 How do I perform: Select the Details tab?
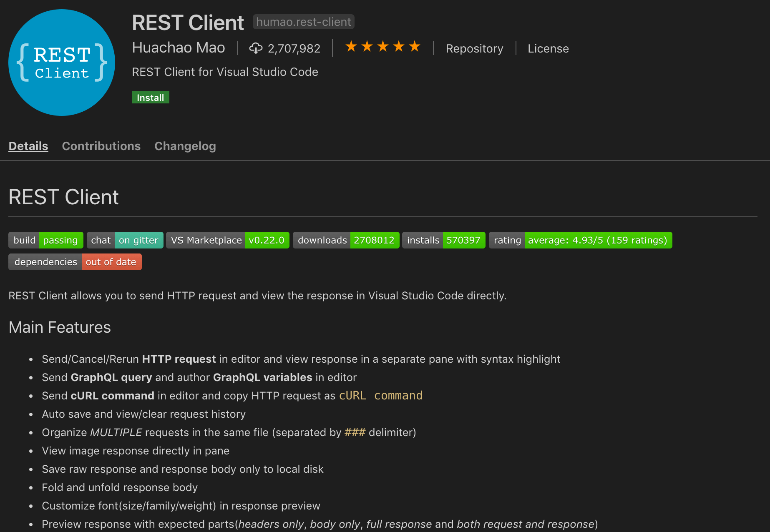(28, 146)
